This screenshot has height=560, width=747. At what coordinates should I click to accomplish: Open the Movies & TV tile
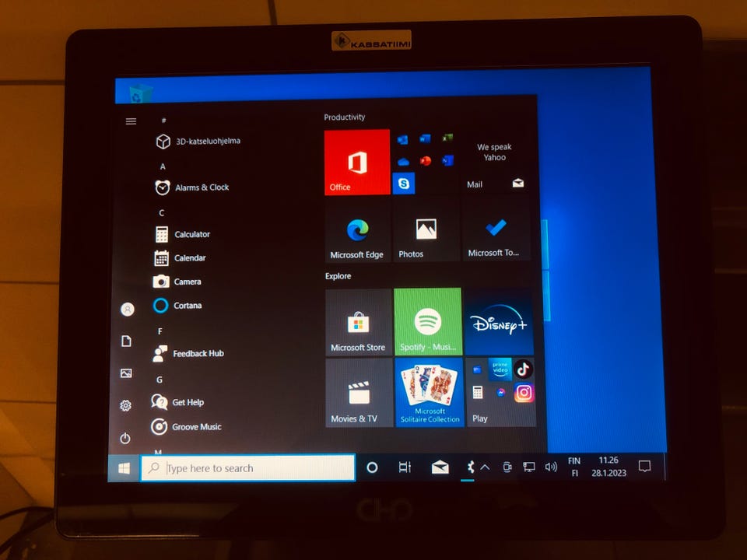point(359,393)
